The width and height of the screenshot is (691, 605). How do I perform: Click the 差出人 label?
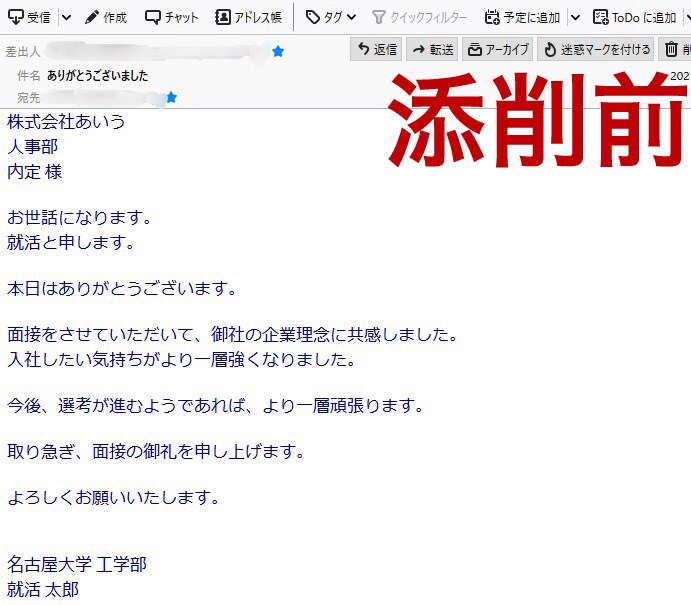[x=23, y=52]
